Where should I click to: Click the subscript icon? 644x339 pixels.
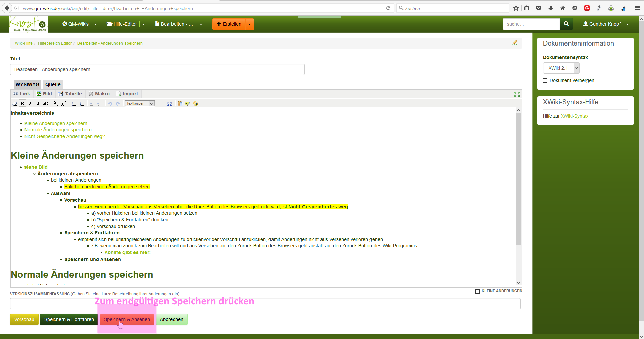[56, 104]
